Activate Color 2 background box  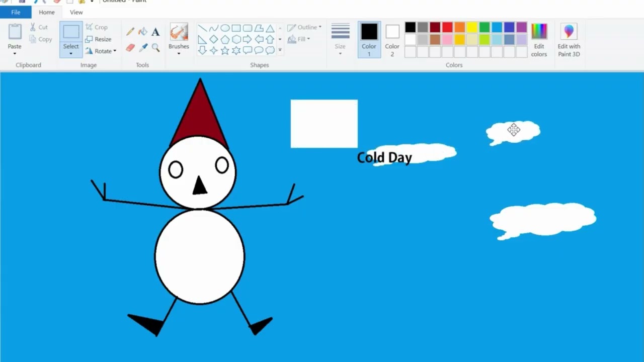pyautogui.click(x=392, y=39)
